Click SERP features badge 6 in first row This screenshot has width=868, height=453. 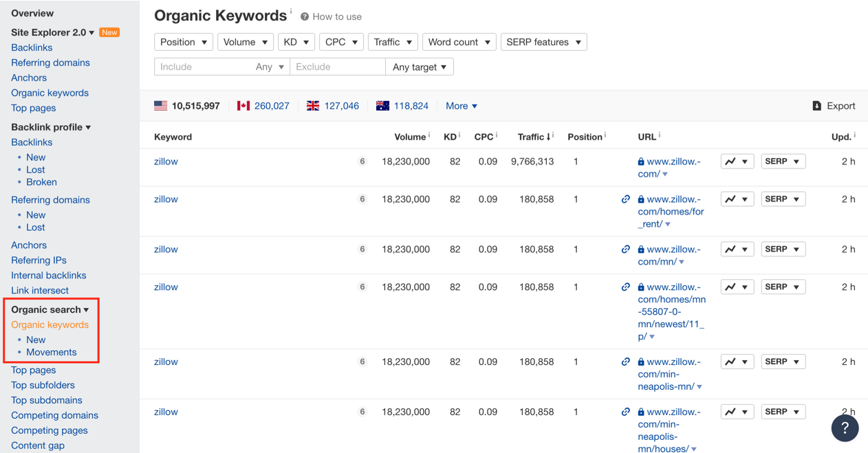[362, 162]
